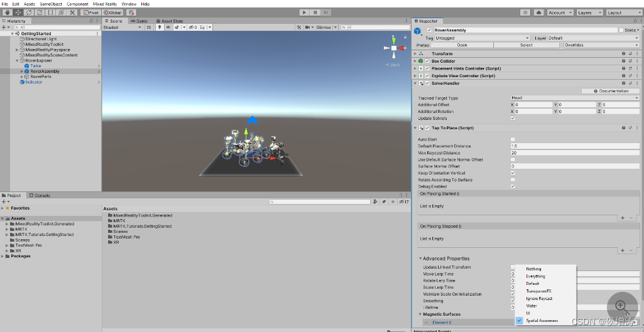
Task: Open the Component menu
Action: point(77,4)
